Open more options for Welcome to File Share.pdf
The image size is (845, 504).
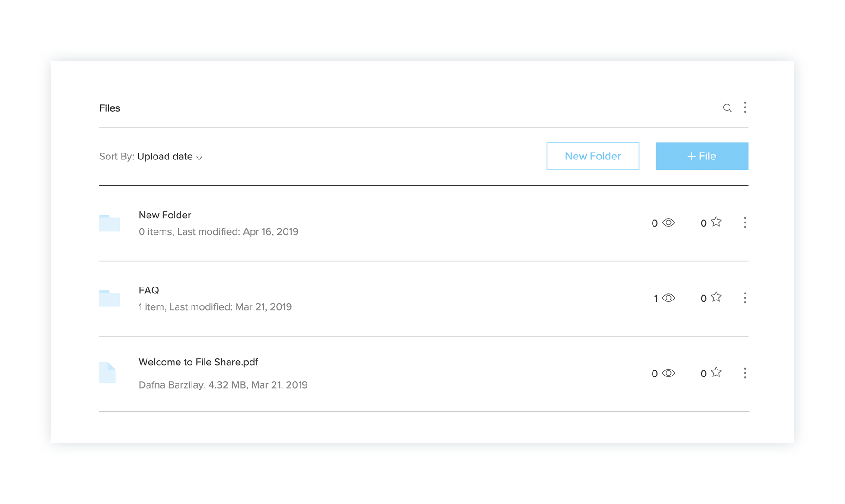[x=745, y=373]
